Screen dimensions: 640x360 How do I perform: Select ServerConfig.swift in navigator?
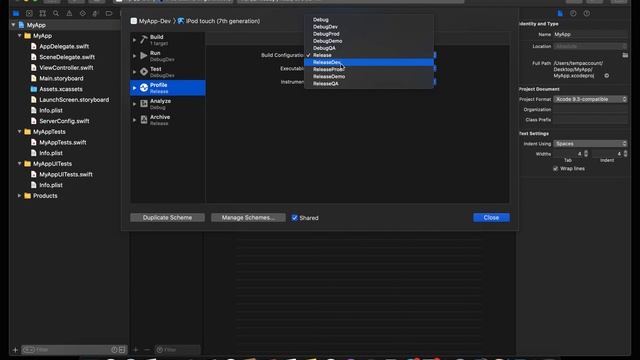64,121
